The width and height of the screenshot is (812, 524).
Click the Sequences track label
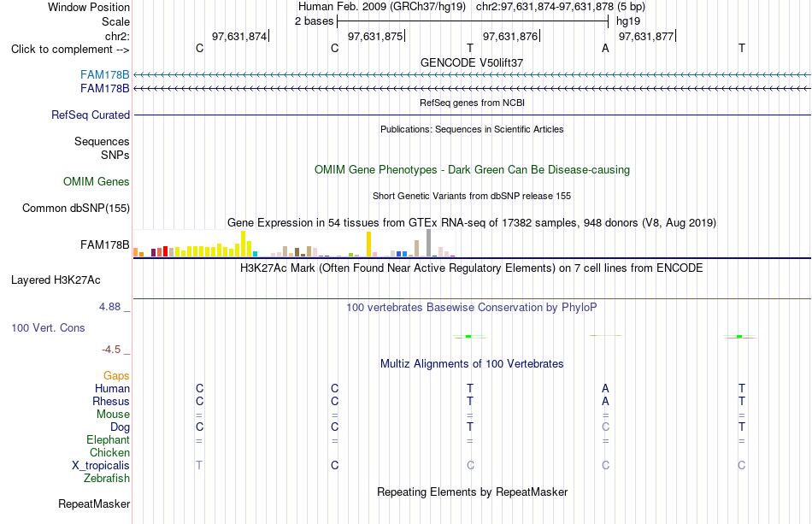click(102, 141)
